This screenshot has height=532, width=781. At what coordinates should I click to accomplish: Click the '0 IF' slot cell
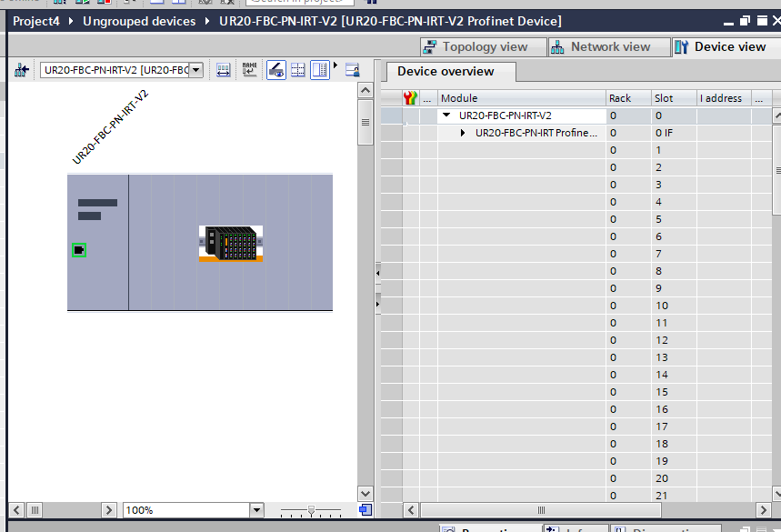click(x=674, y=133)
